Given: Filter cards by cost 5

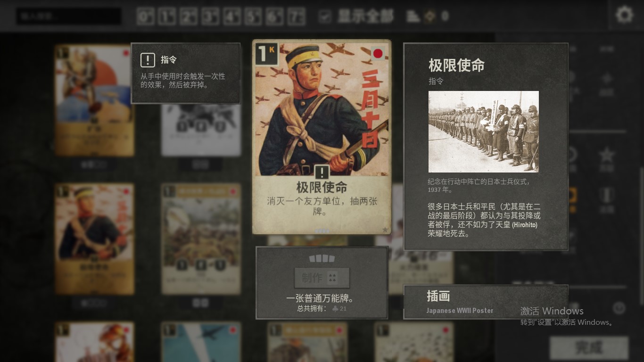Looking at the screenshot, I should point(253,16).
